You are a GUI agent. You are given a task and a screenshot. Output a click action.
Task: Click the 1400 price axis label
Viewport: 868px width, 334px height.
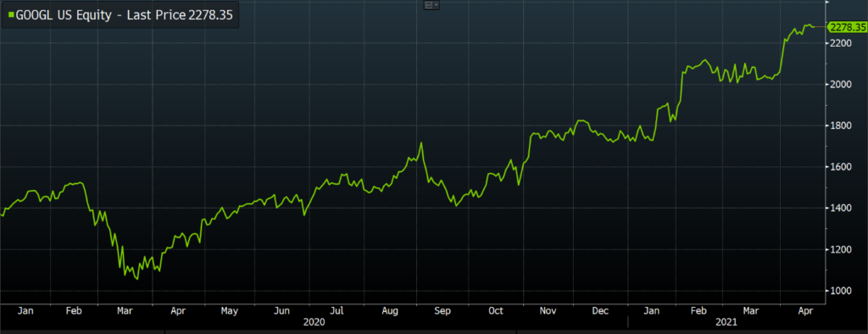(x=841, y=209)
